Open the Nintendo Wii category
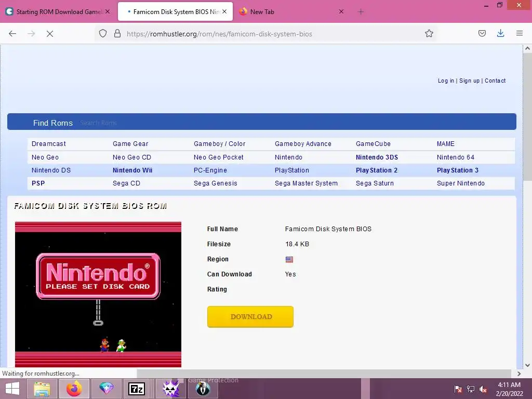Screen dimensions: 532x399 tap(132, 170)
